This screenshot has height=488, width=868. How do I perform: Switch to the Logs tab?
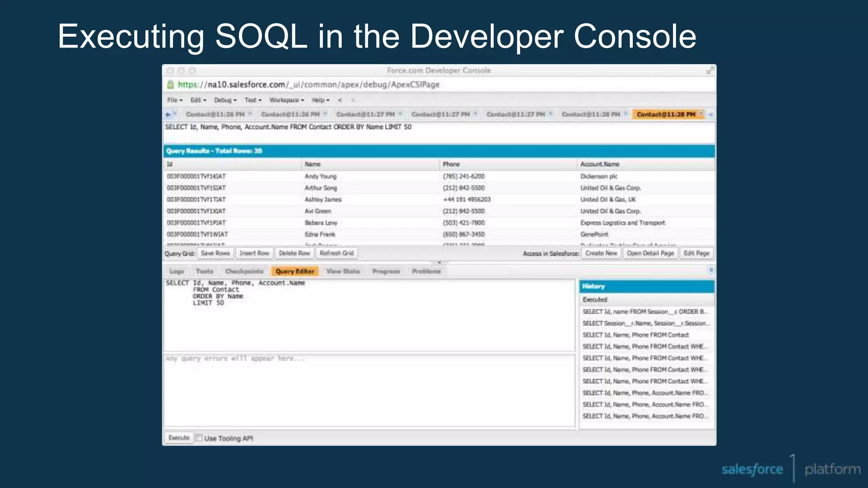(177, 271)
